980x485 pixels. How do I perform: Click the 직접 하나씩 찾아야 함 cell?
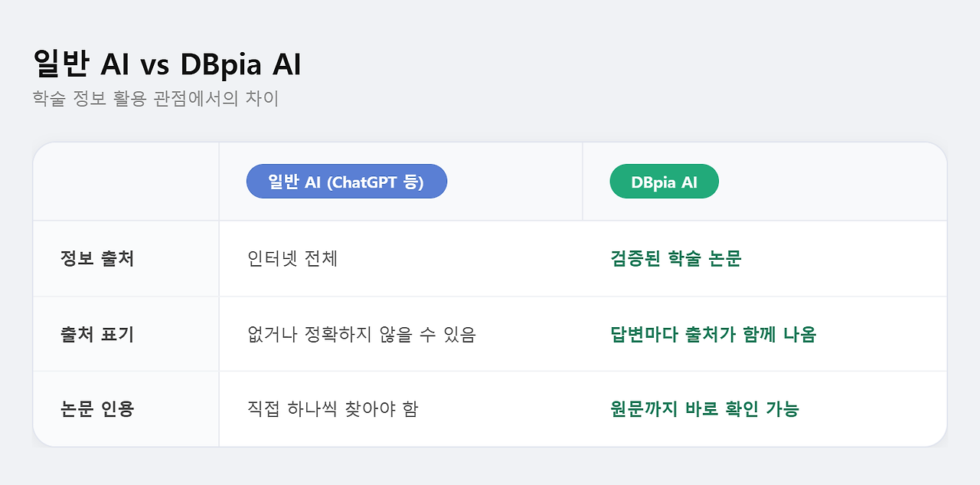click(x=333, y=409)
